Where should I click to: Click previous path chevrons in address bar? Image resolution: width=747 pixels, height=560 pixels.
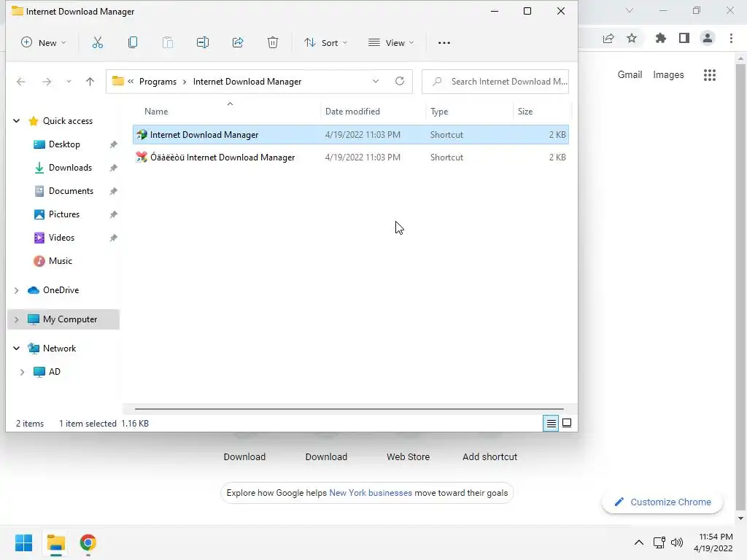pyautogui.click(x=131, y=82)
